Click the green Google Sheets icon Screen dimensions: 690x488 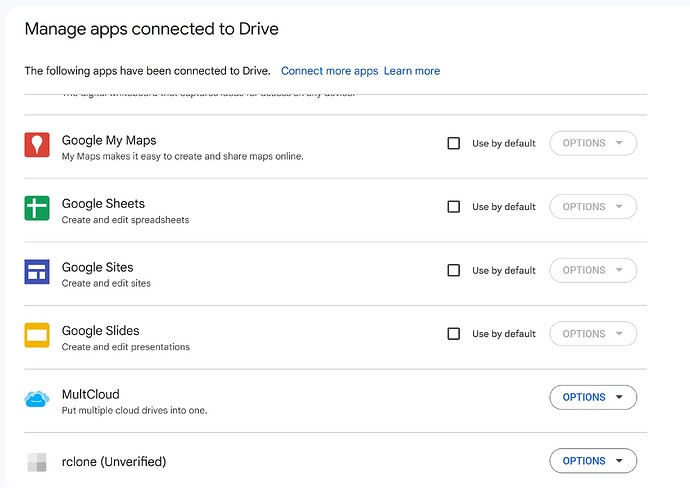37,208
